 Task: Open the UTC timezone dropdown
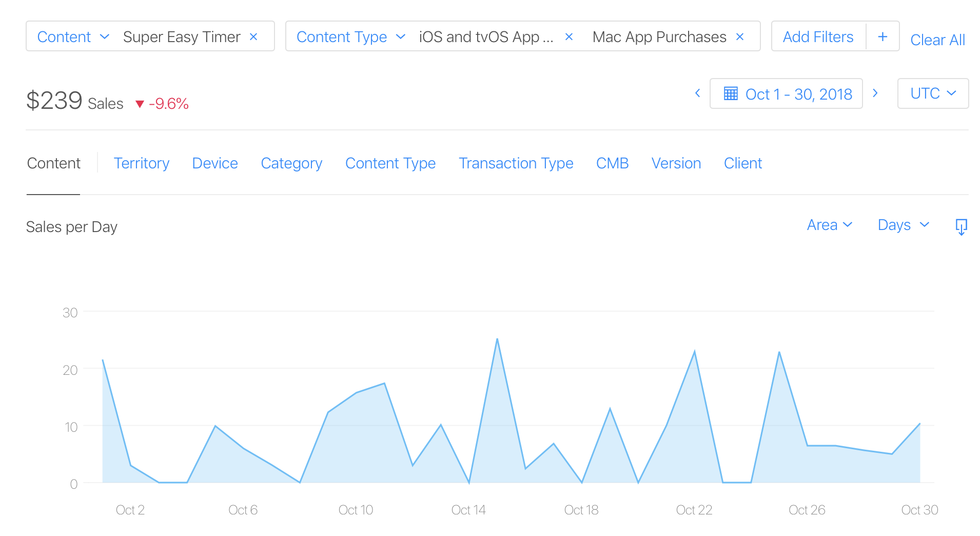933,93
